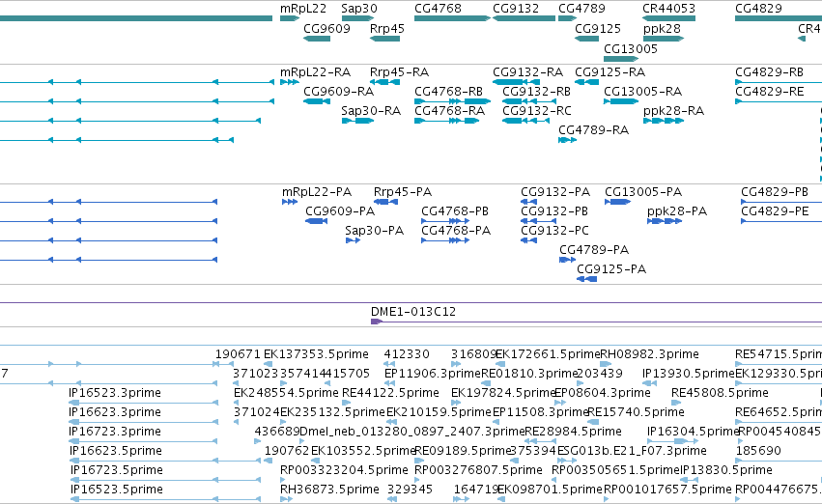The image size is (822, 504).
Task: Click transcript Rrp45-RA
Action: click(x=399, y=71)
